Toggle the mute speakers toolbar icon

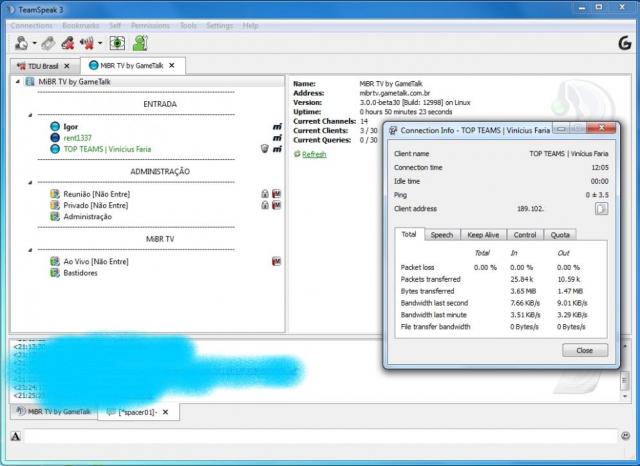[87, 43]
